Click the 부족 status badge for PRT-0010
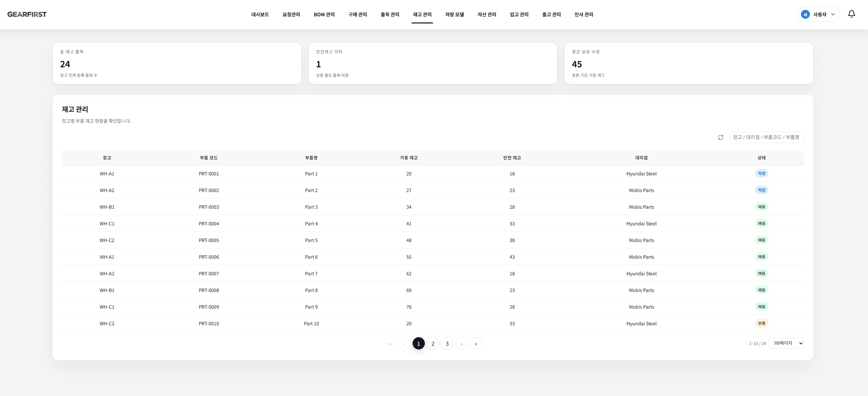 point(761,323)
